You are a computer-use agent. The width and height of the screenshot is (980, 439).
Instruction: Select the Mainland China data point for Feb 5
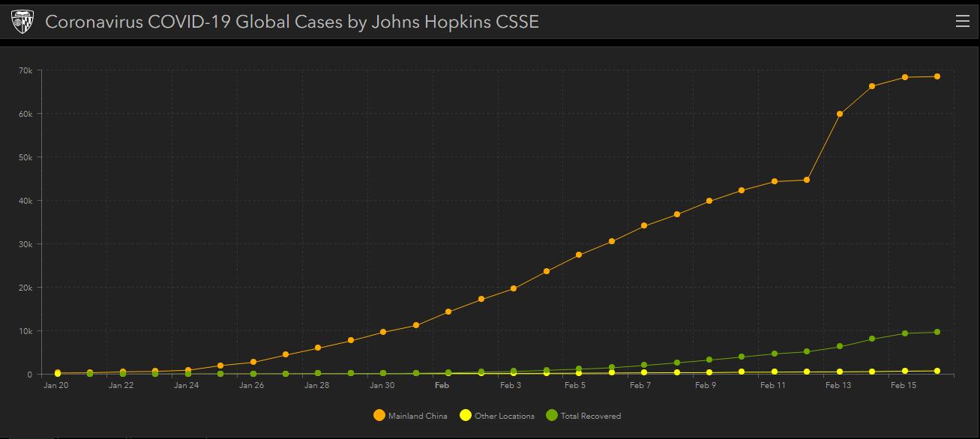(x=579, y=255)
